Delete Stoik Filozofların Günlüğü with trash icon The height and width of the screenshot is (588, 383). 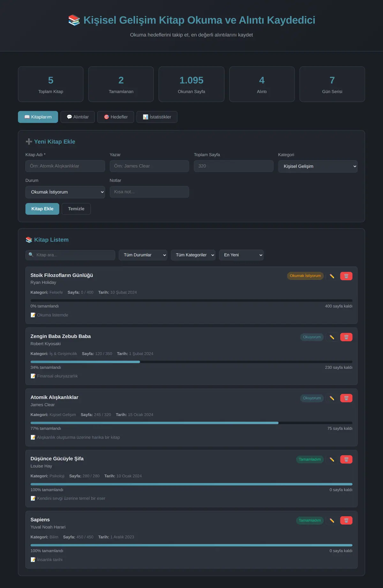[346, 276]
